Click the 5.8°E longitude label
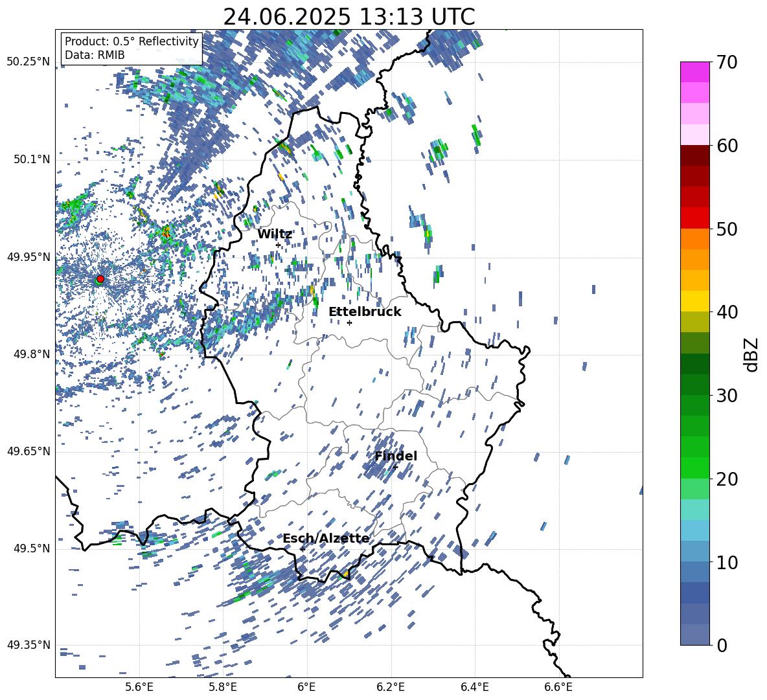The height and width of the screenshot is (700, 767). [x=223, y=687]
